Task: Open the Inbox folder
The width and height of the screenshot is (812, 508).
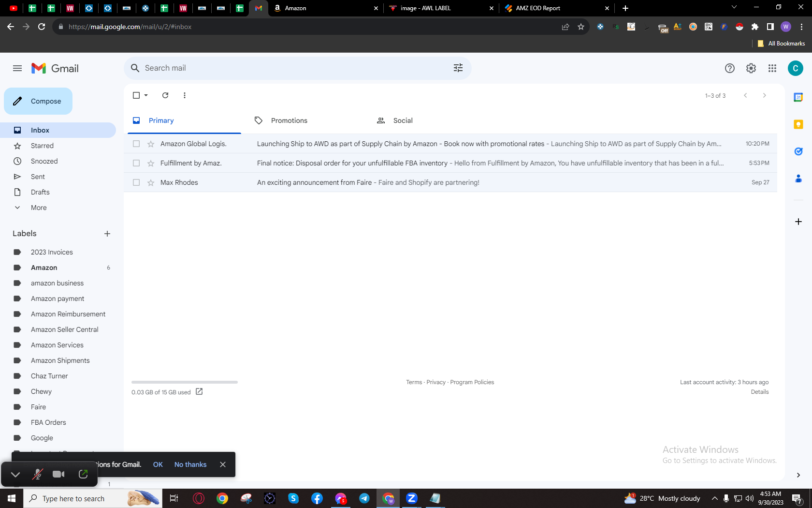Action: pos(58,130)
